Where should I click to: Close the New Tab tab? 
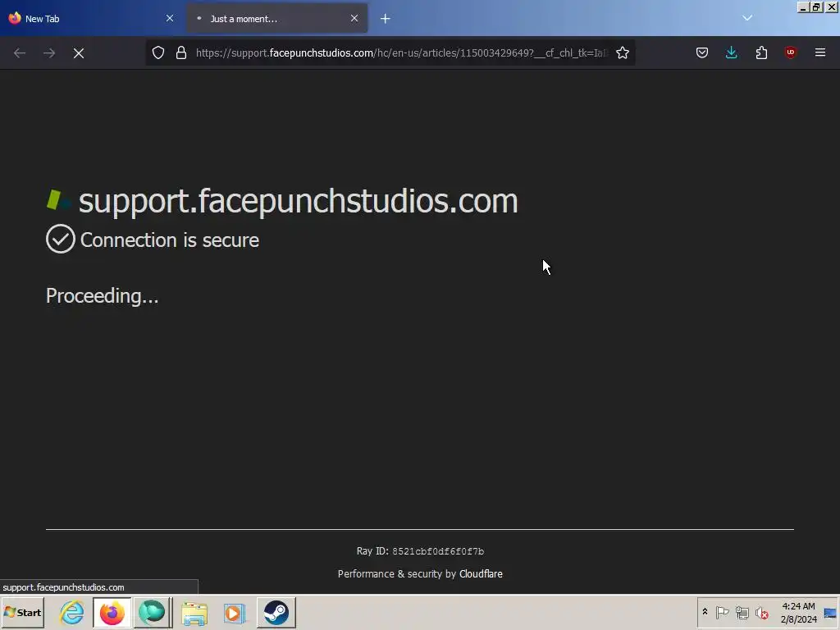click(x=170, y=18)
